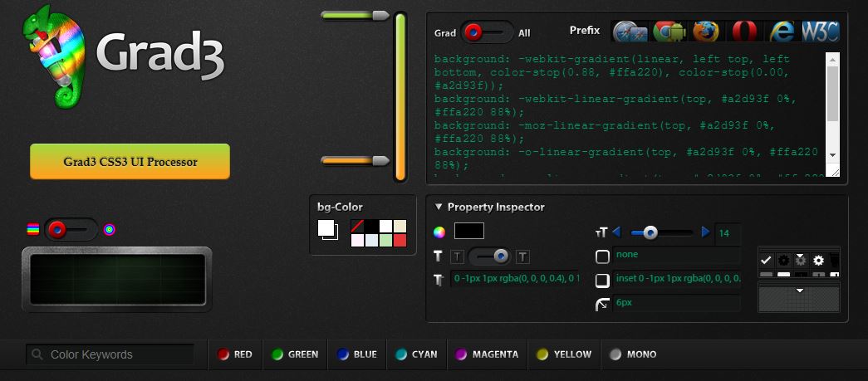
Task: Filter by CYAN color keywords
Action: pos(416,354)
